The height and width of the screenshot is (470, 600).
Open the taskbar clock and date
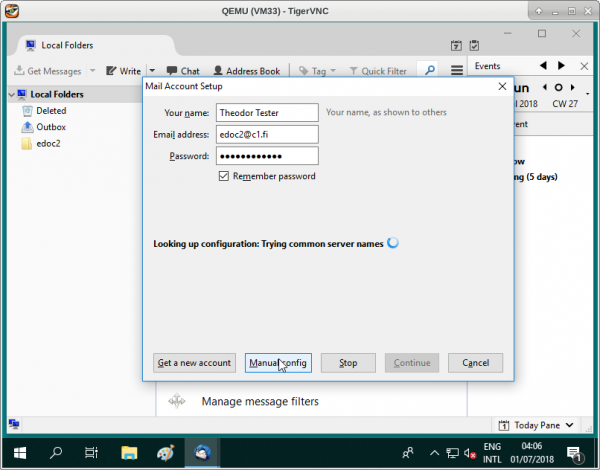(532, 453)
